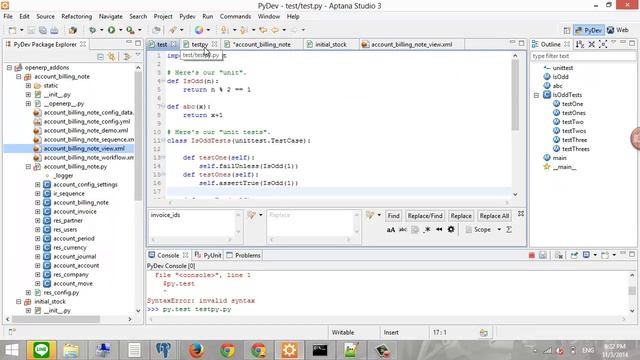Switch to the initial_stock editor tab

tap(331, 44)
